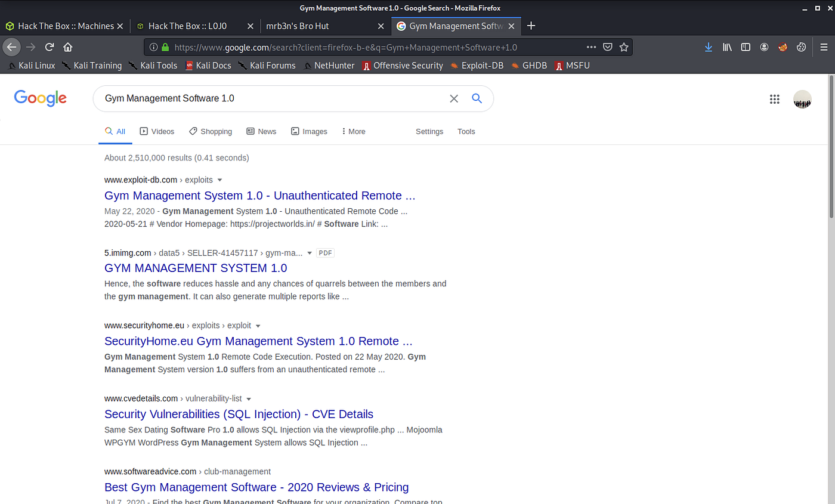Open the Firefox home page icon

[x=68, y=47]
